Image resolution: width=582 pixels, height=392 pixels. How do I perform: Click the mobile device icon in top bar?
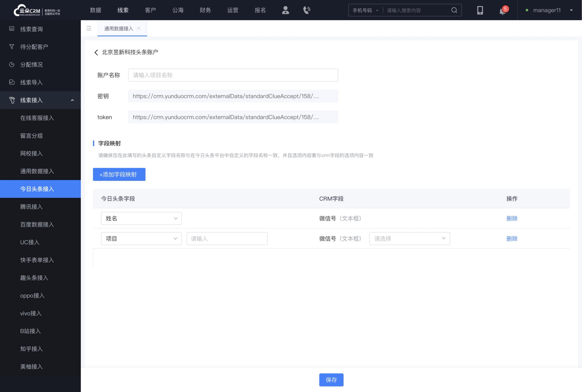point(480,10)
